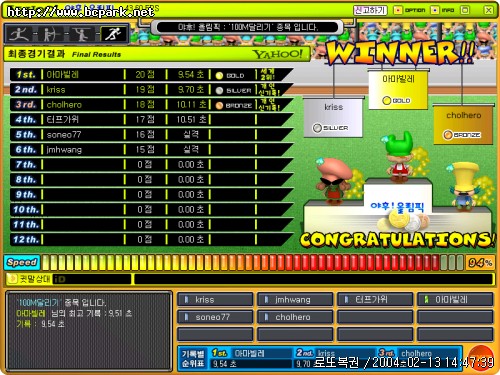Click the 6th place row jmhwang
The height and width of the screenshot is (375, 500).
pos(152,149)
